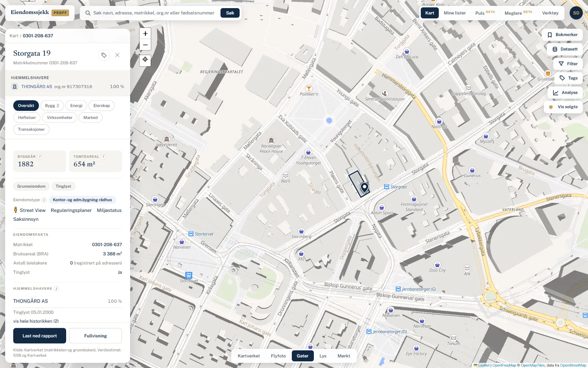Open the Tags panel
This screenshot has width=588, height=368.
pos(569,78)
